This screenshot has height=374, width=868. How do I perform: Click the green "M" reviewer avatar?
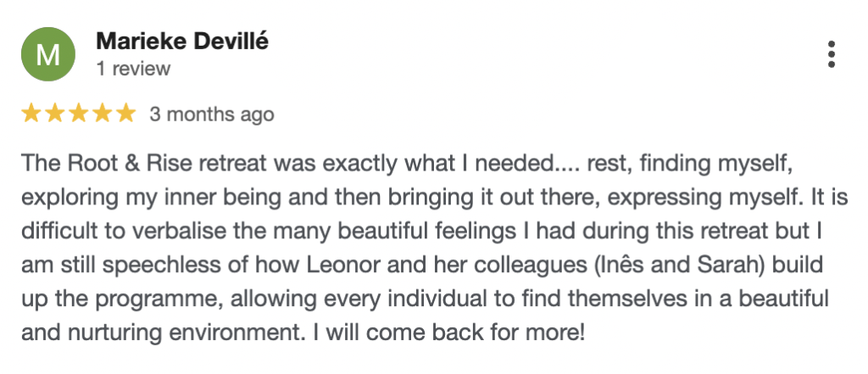50,55
